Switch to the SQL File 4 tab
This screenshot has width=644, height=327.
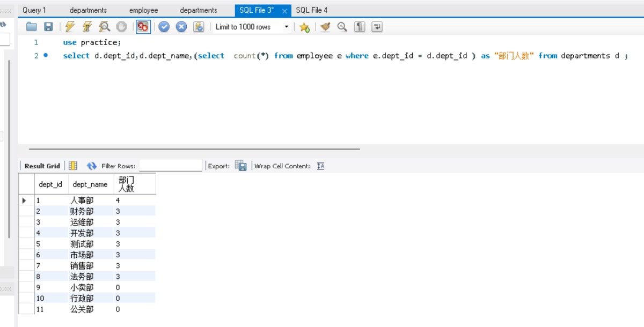click(312, 10)
